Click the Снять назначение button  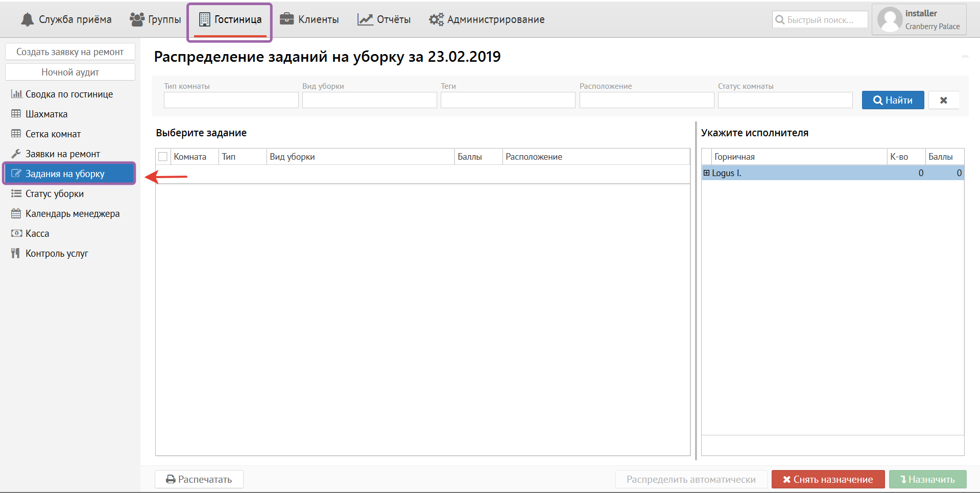coord(828,479)
